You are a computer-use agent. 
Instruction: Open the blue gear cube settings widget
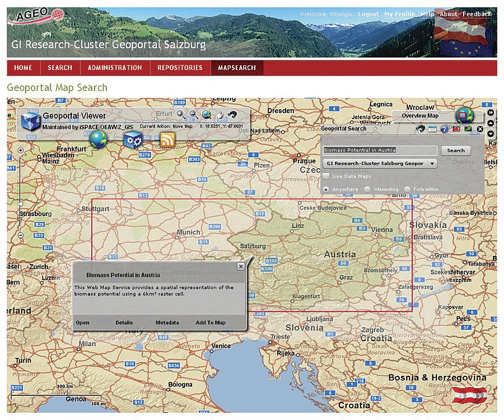click(x=133, y=141)
